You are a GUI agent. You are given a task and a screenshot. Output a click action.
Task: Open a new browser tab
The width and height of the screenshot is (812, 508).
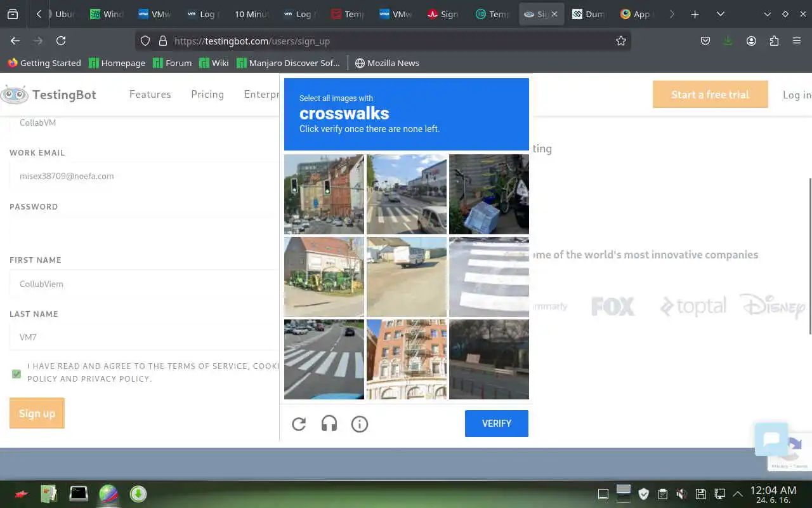click(695, 14)
